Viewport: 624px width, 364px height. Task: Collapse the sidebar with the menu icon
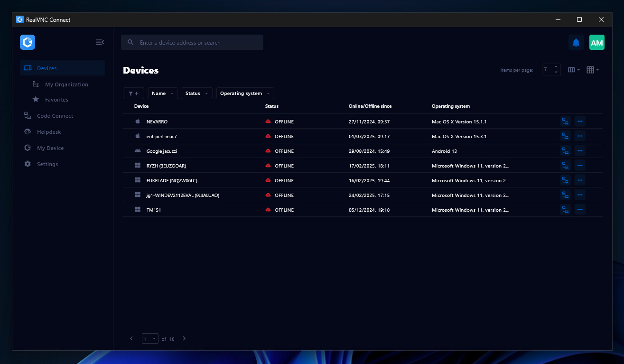point(100,42)
